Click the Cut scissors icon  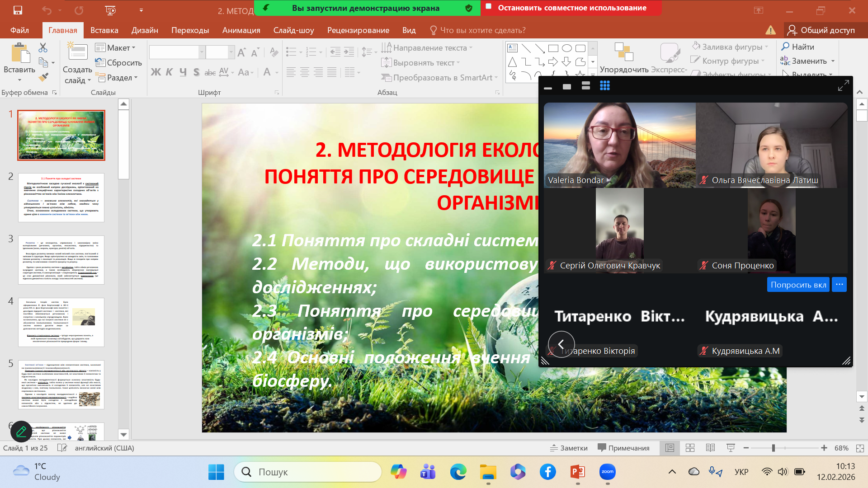tap(43, 47)
